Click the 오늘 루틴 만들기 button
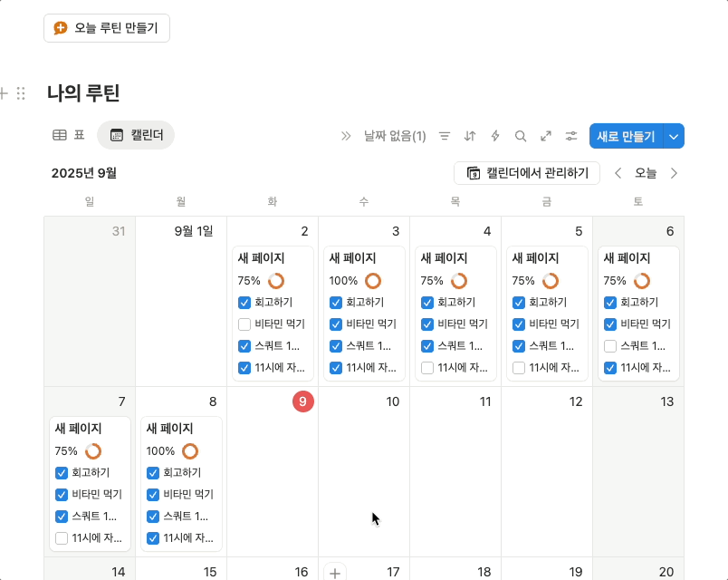This screenshot has height=580, width=728. click(106, 28)
